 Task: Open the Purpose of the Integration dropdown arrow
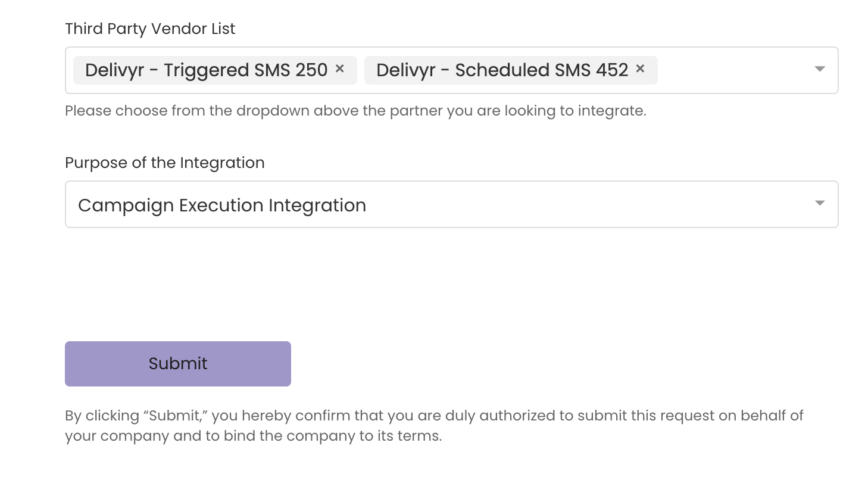[820, 204]
